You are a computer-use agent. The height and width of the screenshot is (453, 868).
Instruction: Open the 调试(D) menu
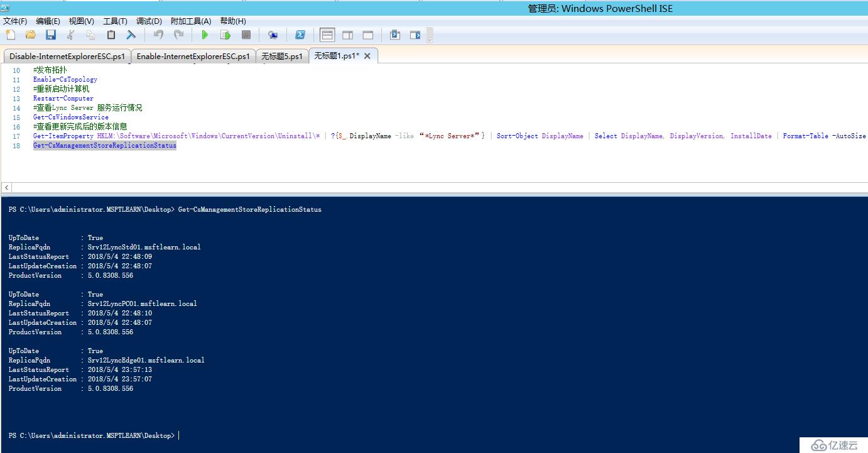(149, 21)
